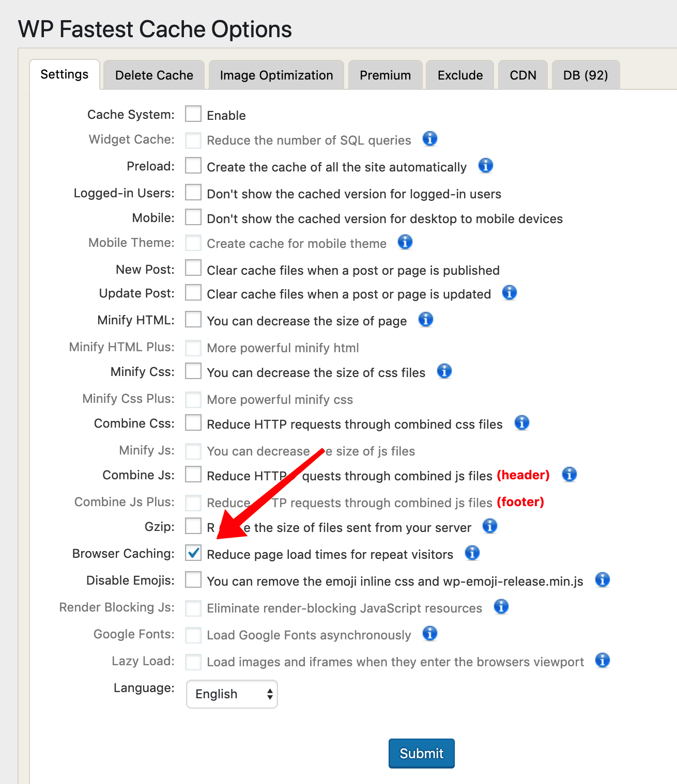Click 'Create the cache of all the site automatically'

click(x=336, y=167)
